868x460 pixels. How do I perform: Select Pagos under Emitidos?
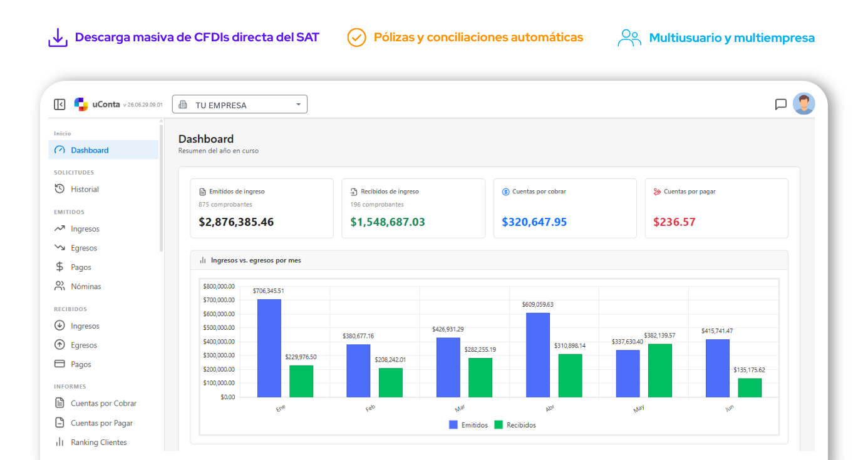point(103,267)
